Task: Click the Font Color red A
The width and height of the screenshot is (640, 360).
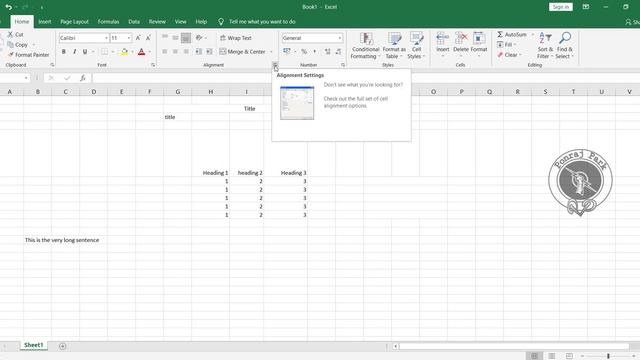Action: [141, 52]
